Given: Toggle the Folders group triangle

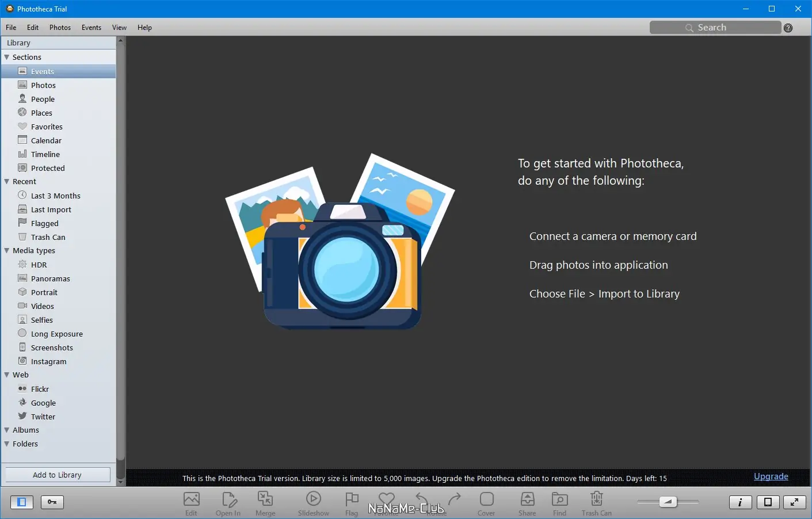Looking at the screenshot, I should coord(7,444).
